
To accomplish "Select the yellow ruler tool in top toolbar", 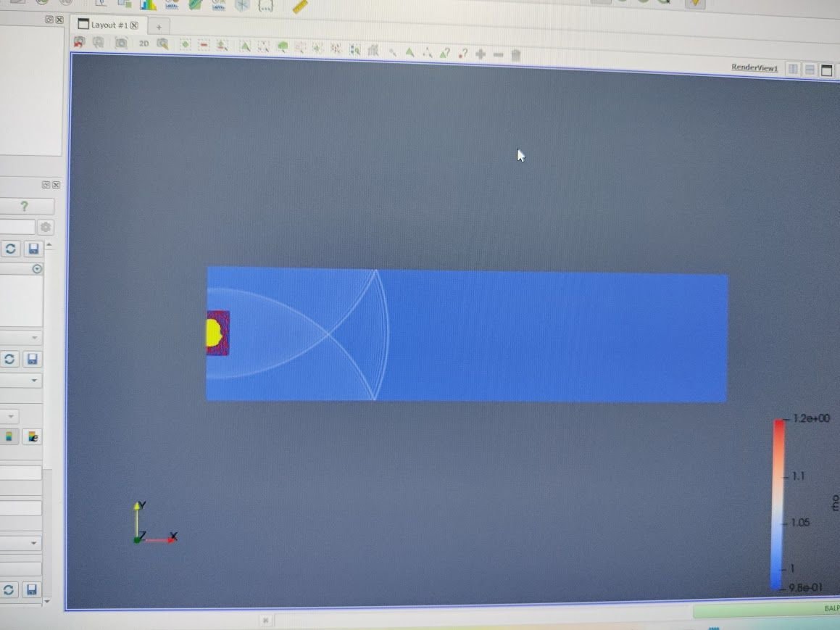I will (x=300, y=7).
